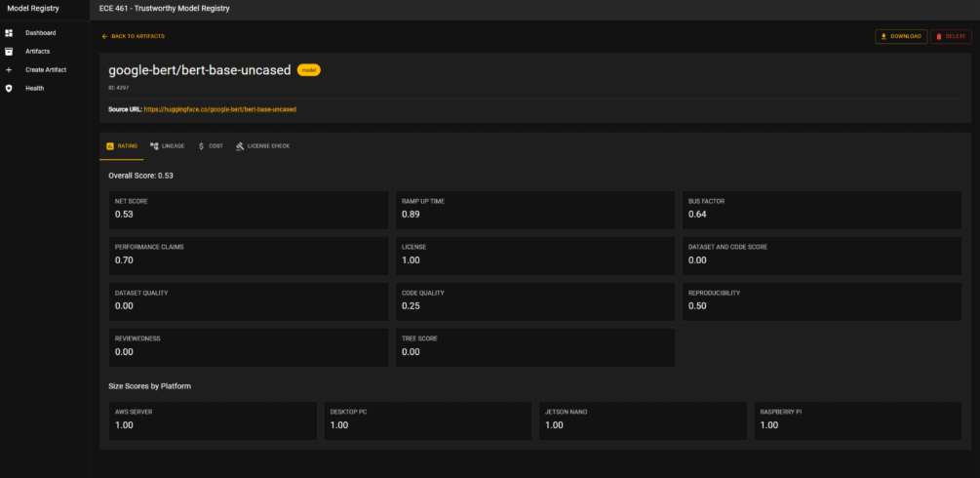Click the Model Registry sidebar title

click(33, 8)
